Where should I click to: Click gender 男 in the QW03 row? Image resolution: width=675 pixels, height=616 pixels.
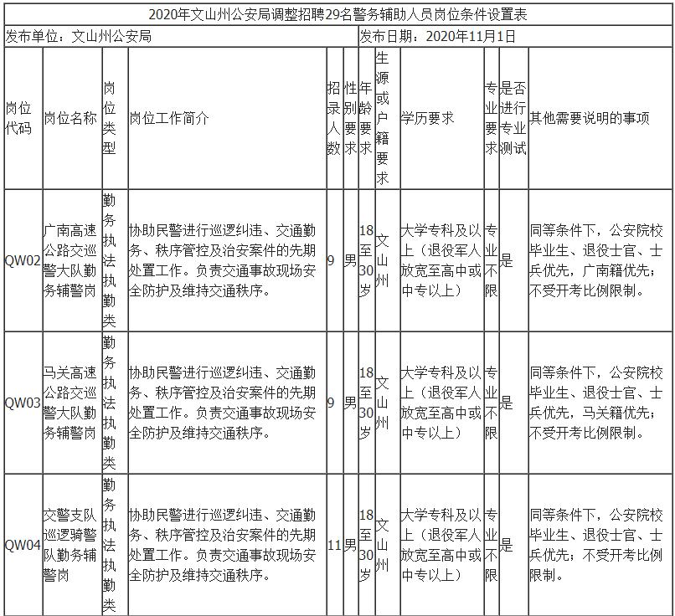coord(351,403)
